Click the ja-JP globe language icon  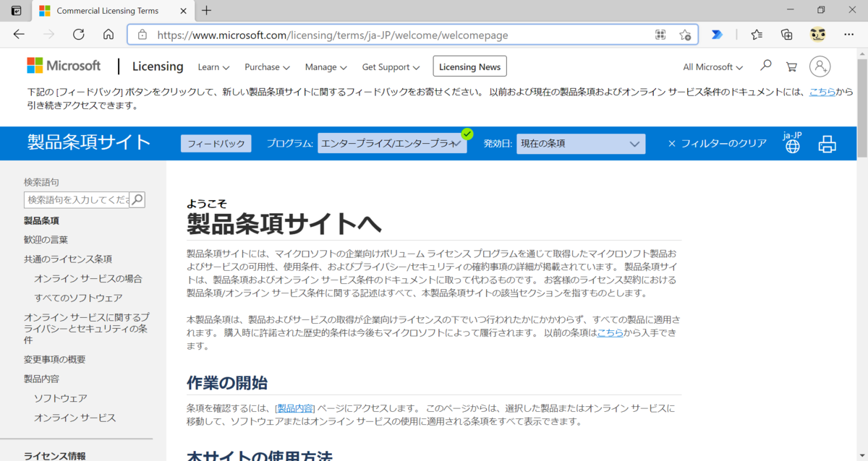(793, 142)
